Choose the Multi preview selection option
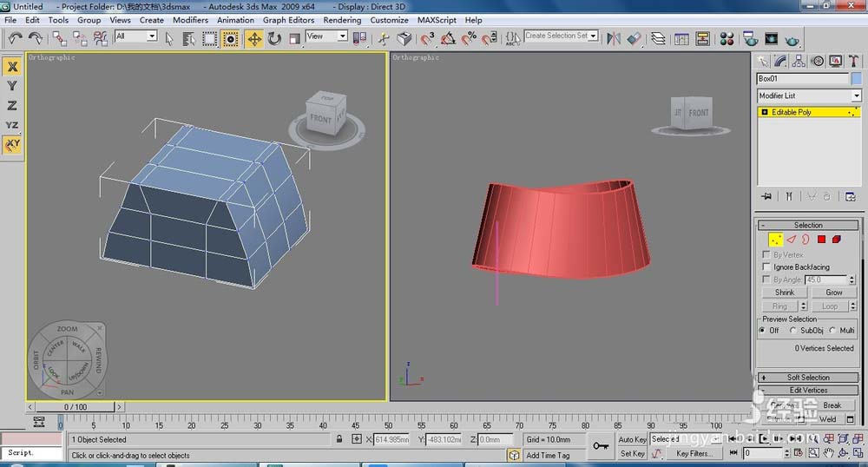Viewport: 868px width, 467px height. pyautogui.click(x=832, y=331)
